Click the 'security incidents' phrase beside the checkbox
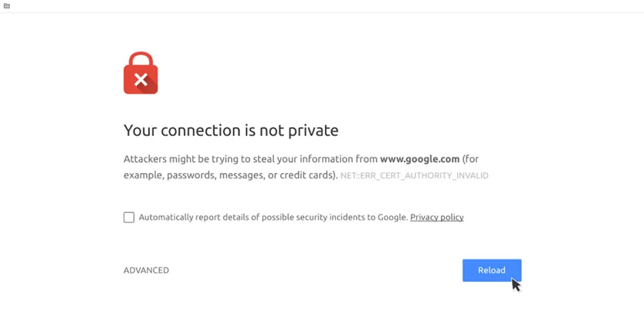Screen dimensions: 644x325 [x=330, y=217]
